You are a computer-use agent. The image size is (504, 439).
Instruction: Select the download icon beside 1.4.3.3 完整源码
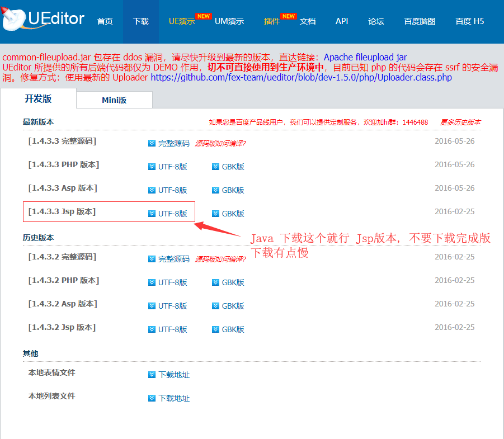pyautogui.click(x=152, y=143)
